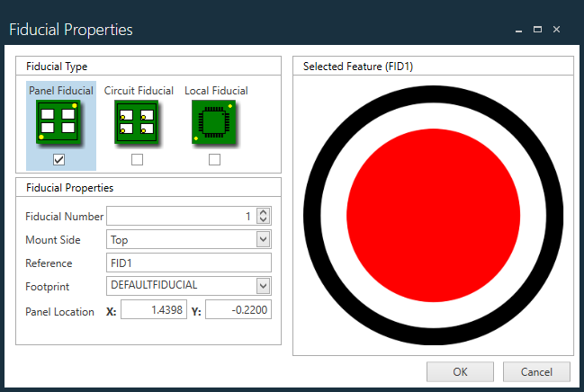Maximize the Fiducial Properties window
This screenshot has width=584, height=392.
click(x=537, y=30)
